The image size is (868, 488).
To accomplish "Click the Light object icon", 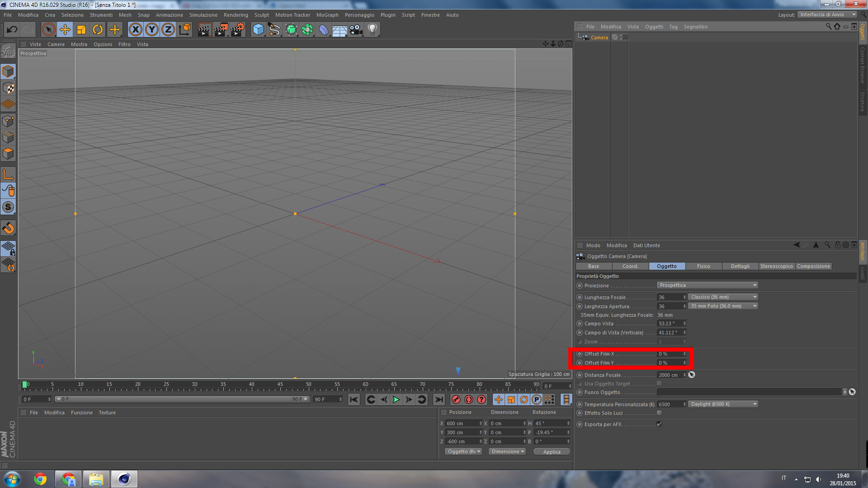I will pos(372,30).
